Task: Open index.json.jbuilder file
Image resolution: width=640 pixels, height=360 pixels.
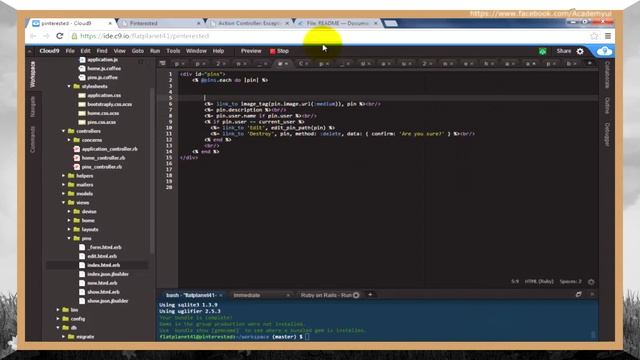Action: (x=108, y=274)
